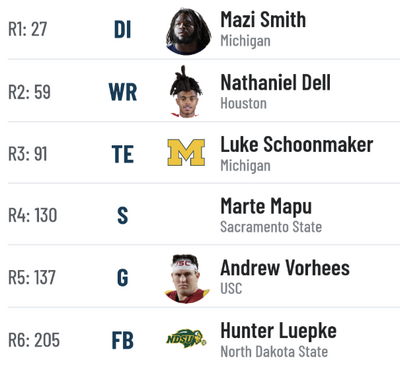The width and height of the screenshot is (400, 371).
Task: Click Marte Mapu's name
Action: tap(266, 207)
